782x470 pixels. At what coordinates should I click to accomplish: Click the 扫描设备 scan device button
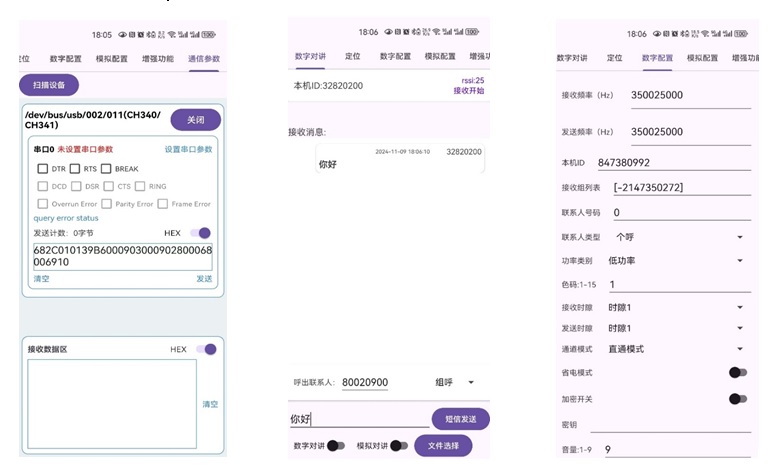[49, 86]
